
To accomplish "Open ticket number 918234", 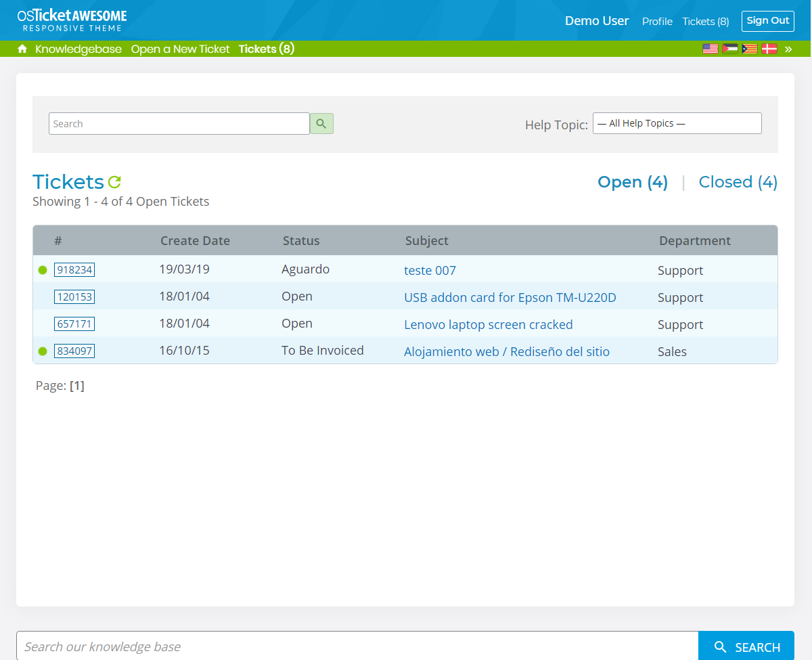I will click(x=74, y=269).
